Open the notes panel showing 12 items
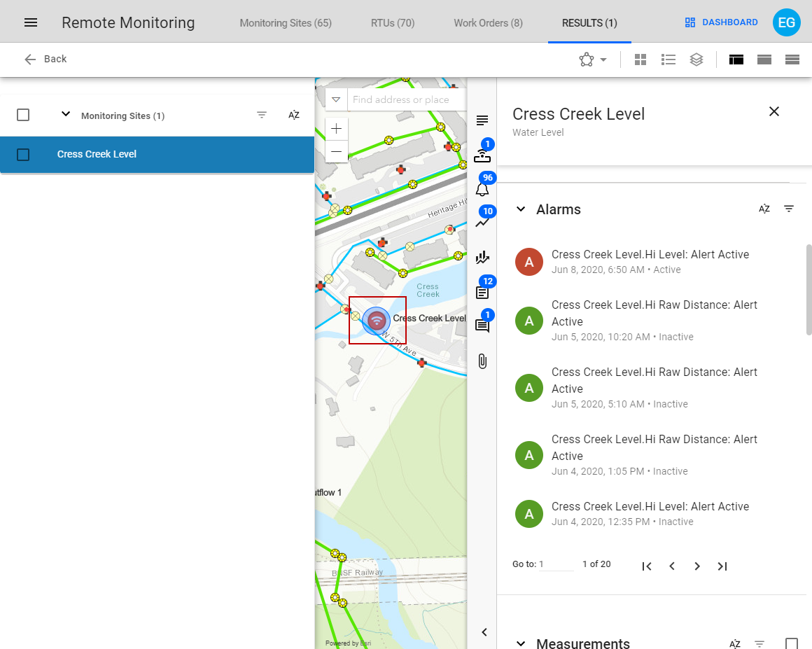Viewport: 812px width, 649px height. tap(482, 292)
